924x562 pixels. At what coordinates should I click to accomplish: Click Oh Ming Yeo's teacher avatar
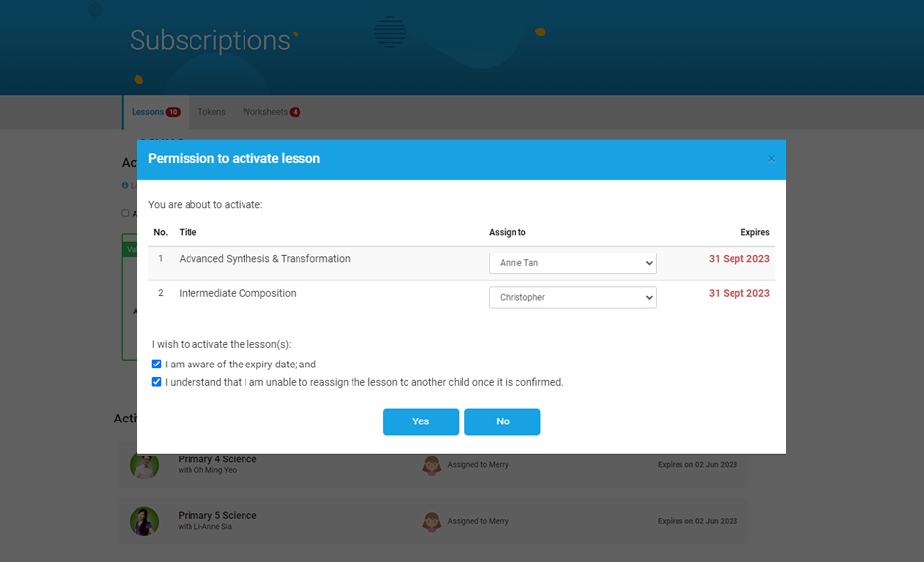pos(144,466)
